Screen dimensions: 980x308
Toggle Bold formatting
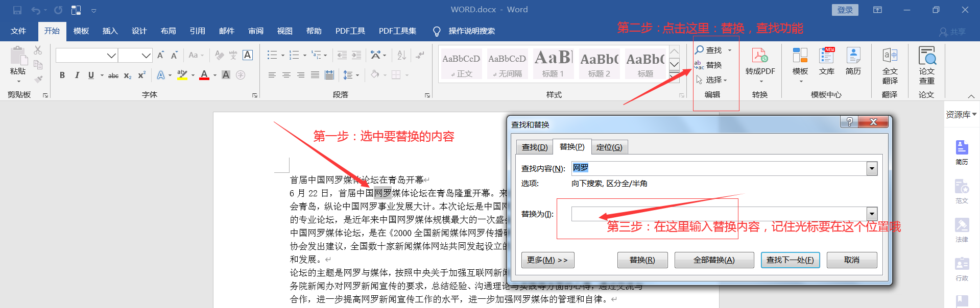62,75
